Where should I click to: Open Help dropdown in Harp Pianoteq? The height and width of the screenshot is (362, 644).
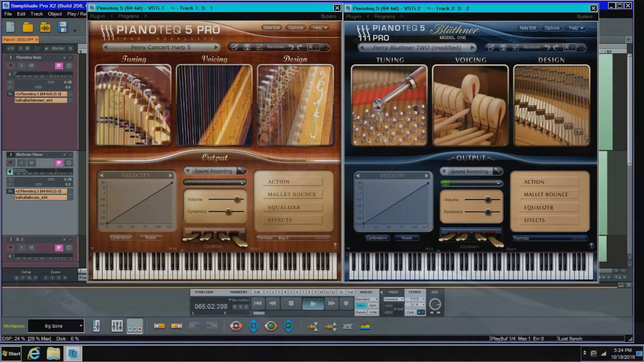(x=319, y=28)
